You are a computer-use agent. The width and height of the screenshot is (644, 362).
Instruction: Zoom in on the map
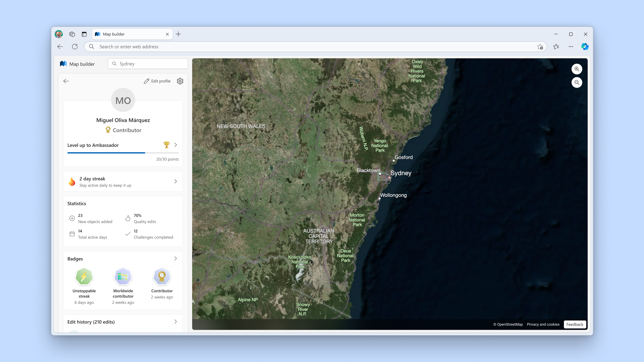577,69
